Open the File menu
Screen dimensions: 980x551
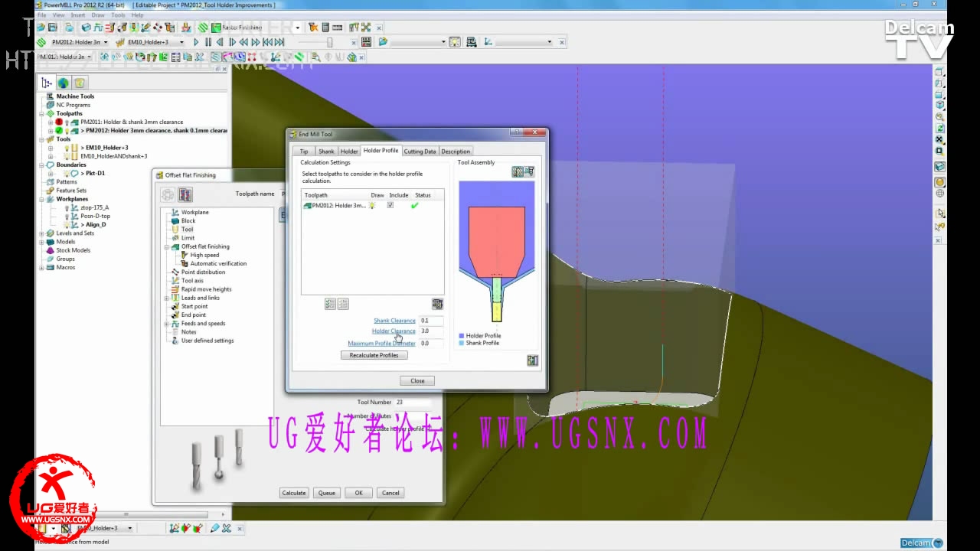pyautogui.click(x=41, y=15)
